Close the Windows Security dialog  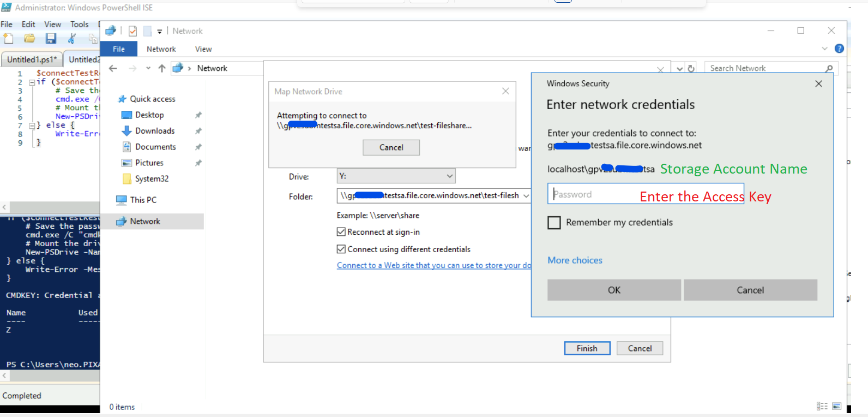[x=818, y=84]
